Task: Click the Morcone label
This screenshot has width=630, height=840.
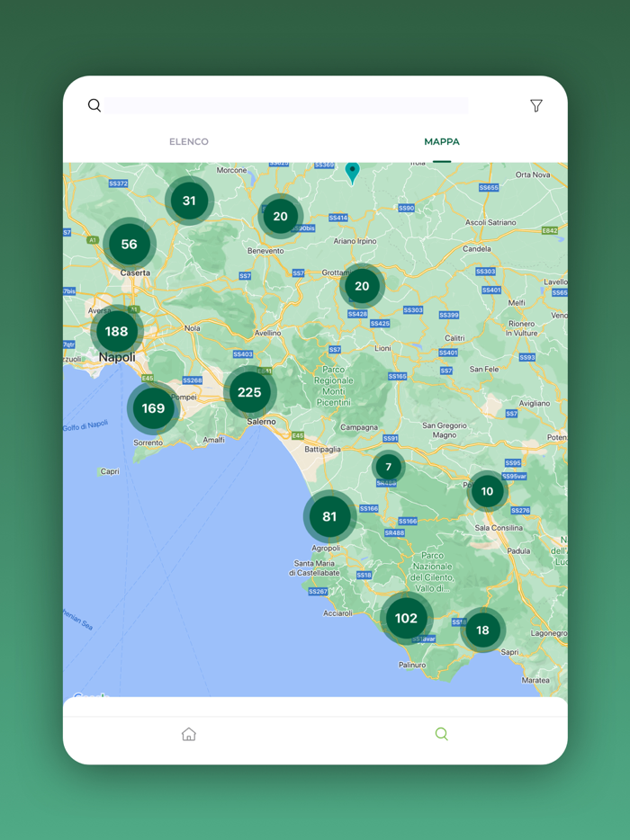Action: coord(231,170)
